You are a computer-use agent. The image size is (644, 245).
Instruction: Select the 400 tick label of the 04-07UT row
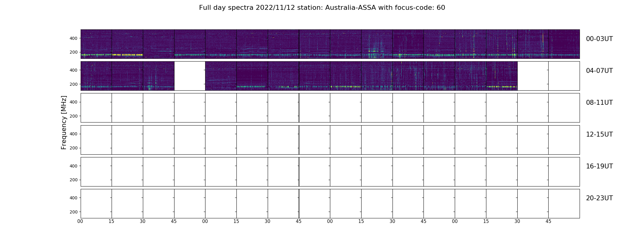[74, 70]
